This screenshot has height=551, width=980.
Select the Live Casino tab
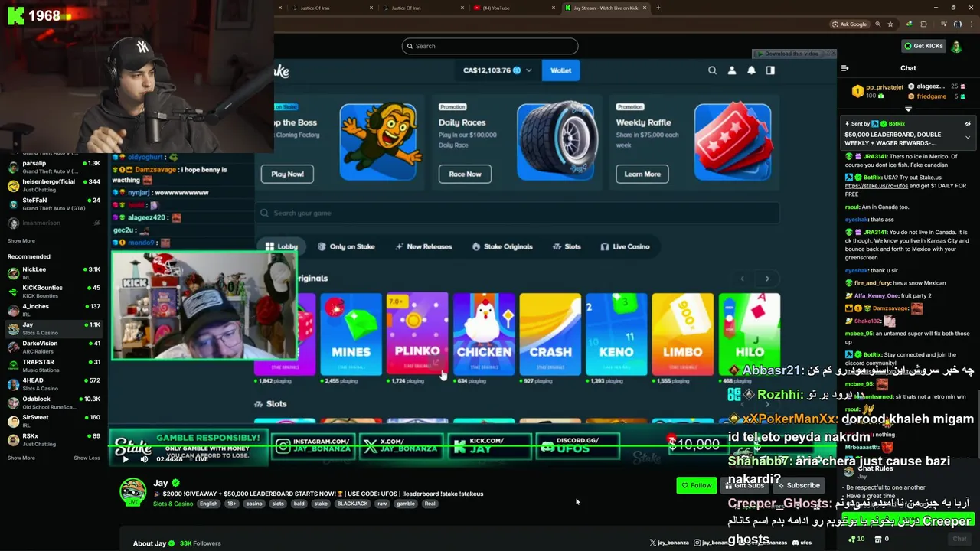(625, 246)
